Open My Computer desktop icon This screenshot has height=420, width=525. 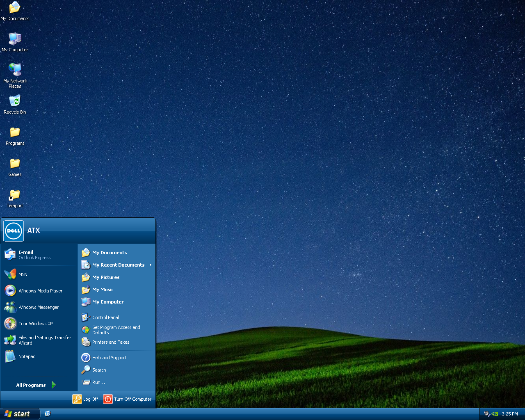pos(15,42)
